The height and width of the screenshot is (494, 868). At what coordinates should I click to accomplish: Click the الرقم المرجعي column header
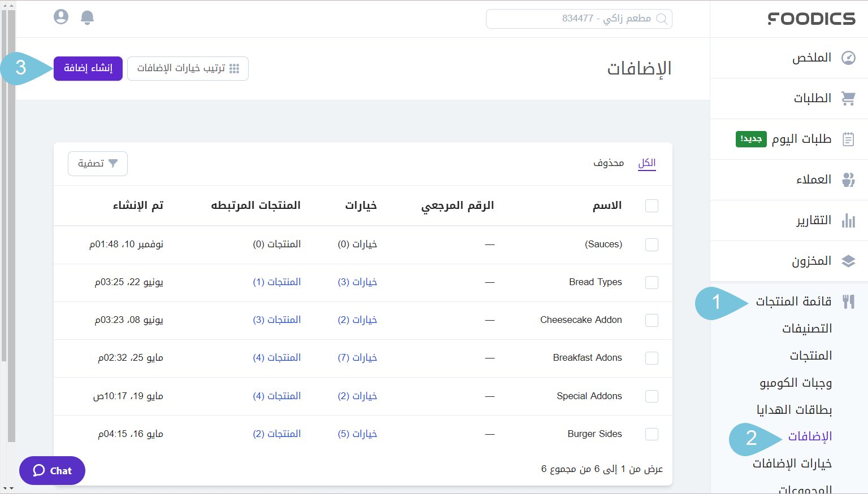(x=458, y=206)
